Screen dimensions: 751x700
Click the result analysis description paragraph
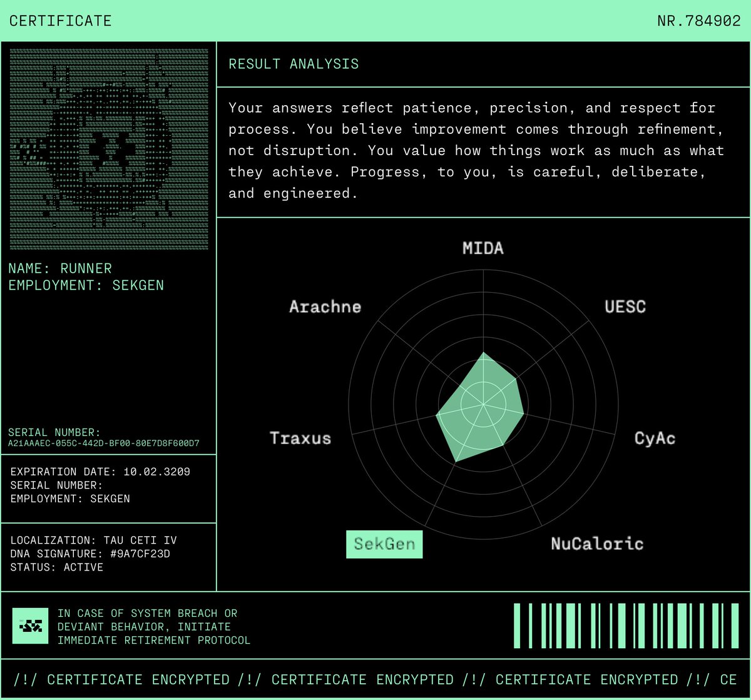476,151
